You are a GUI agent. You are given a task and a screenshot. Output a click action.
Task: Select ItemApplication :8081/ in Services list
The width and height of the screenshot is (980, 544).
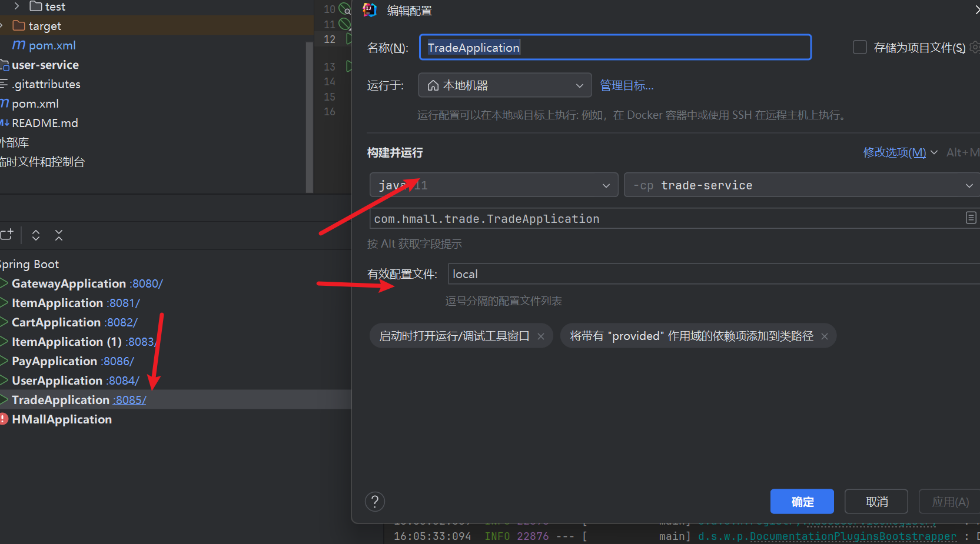[x=76, y=303]
